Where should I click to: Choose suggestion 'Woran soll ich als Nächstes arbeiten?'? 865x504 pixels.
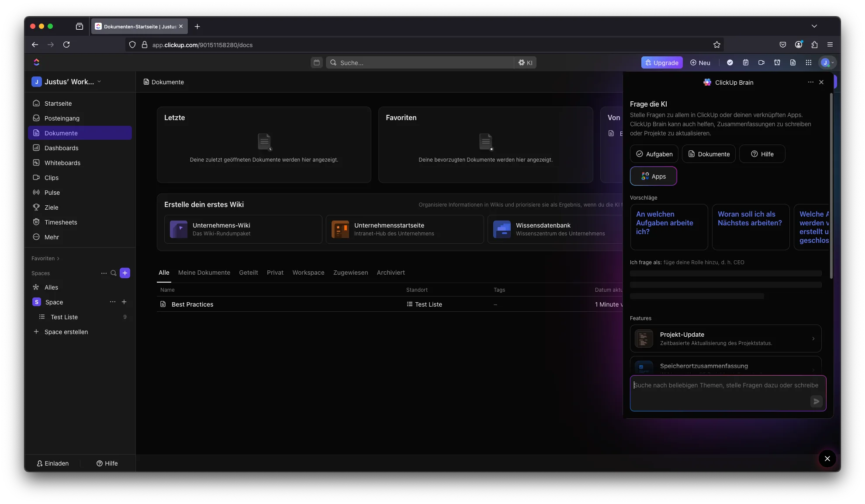point(751,227)
